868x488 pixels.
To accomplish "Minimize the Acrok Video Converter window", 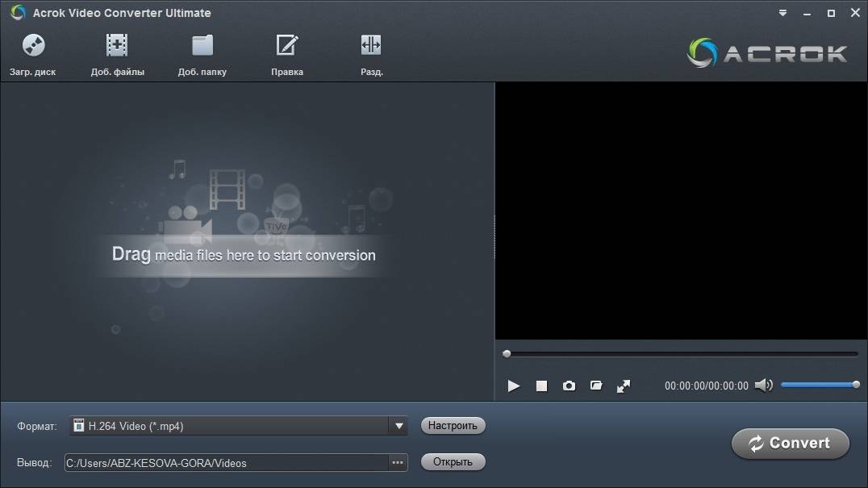I will coord(807,13).
